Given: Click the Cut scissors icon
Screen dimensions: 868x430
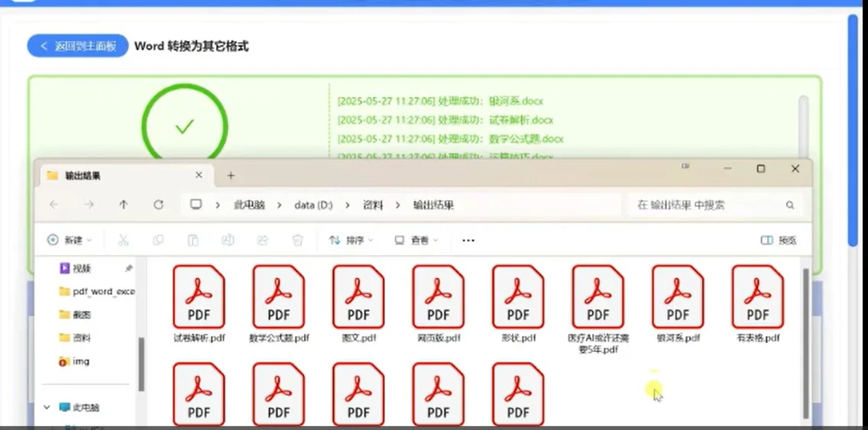Looking at the screenshot, I should [x=123, y=240].
